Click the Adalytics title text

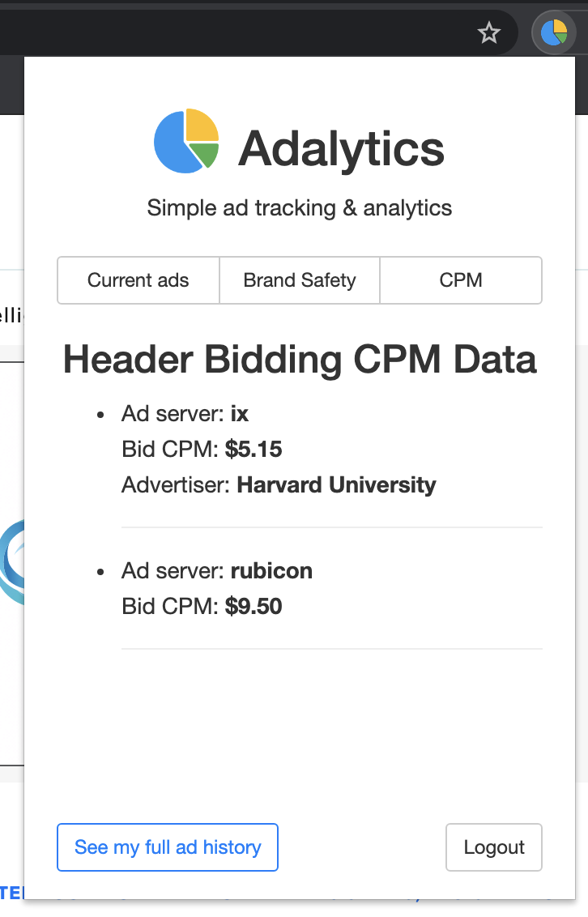[341, 149]
